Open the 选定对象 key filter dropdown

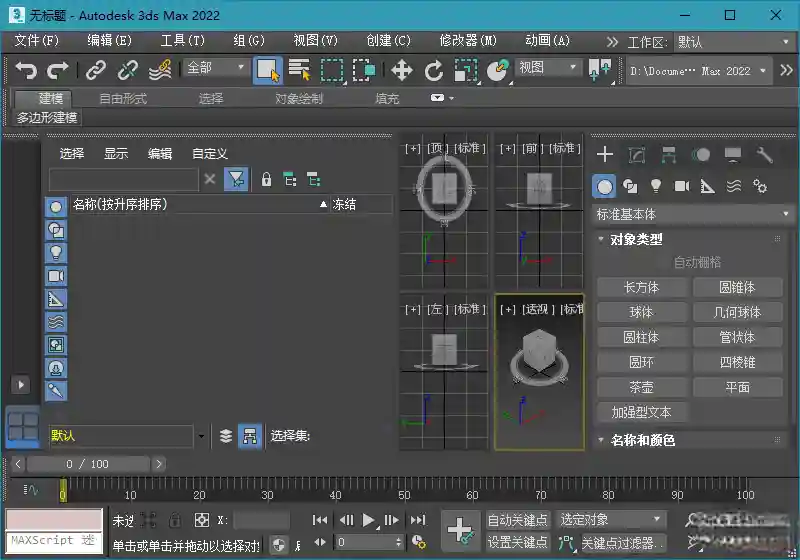pyautogui.click(x=611, y=520)
